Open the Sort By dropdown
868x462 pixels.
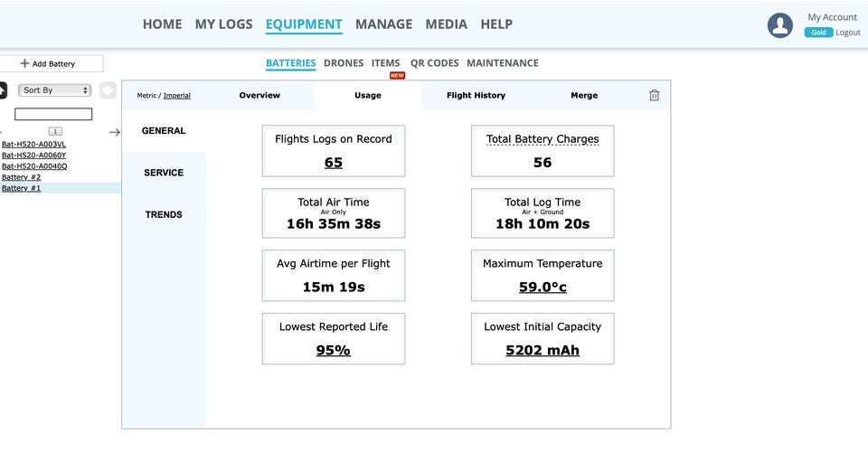[x=54, y=90]
